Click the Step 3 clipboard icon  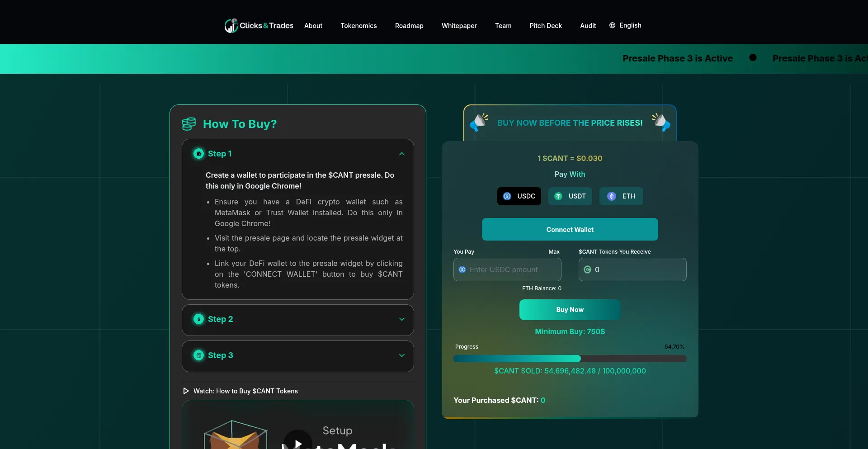coord(198,355)
